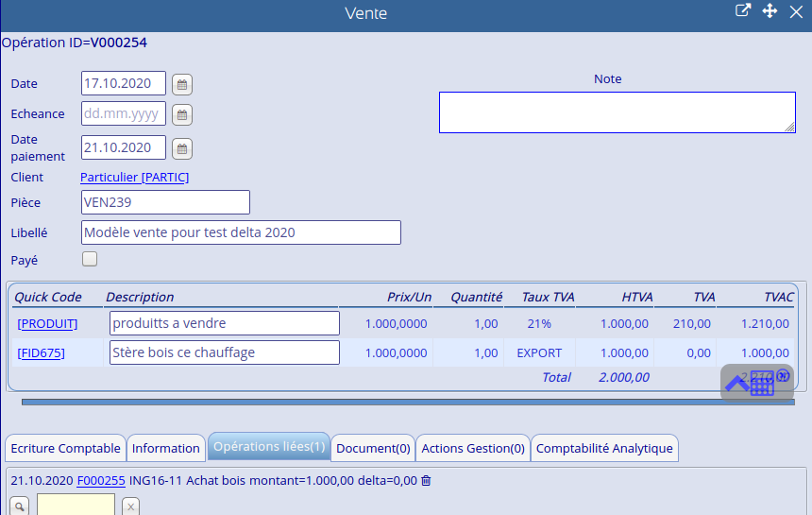Click the Libellé text field

coord(241,232)
